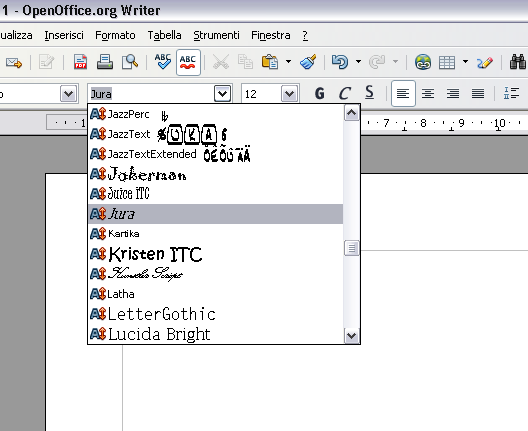Select Juice ITC font from list
Screen dimensions: 528x431
[216, 194]
